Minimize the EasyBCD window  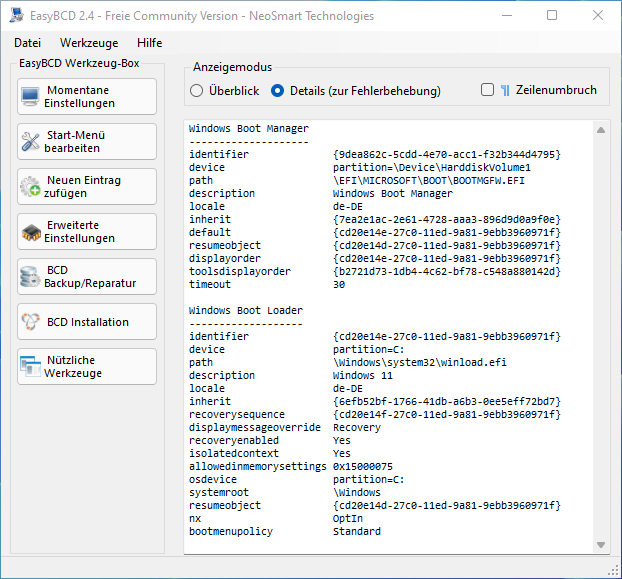507,15
